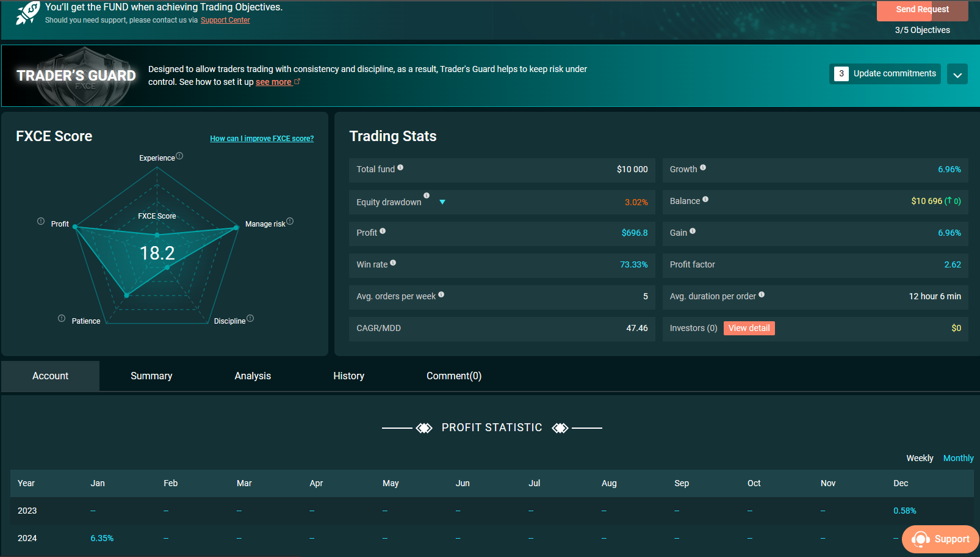
Task: Click the Investors amount $0
Action: click(x=956, y=328)
